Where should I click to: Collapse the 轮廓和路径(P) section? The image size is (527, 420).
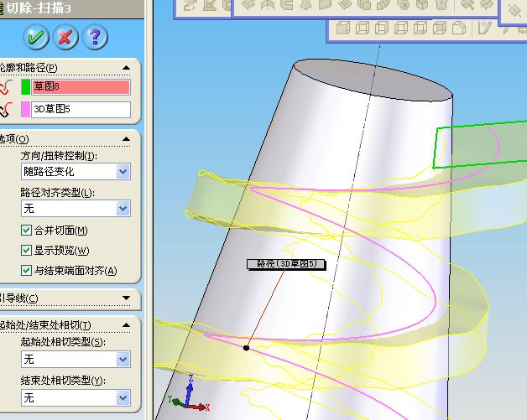coord(127,68)
